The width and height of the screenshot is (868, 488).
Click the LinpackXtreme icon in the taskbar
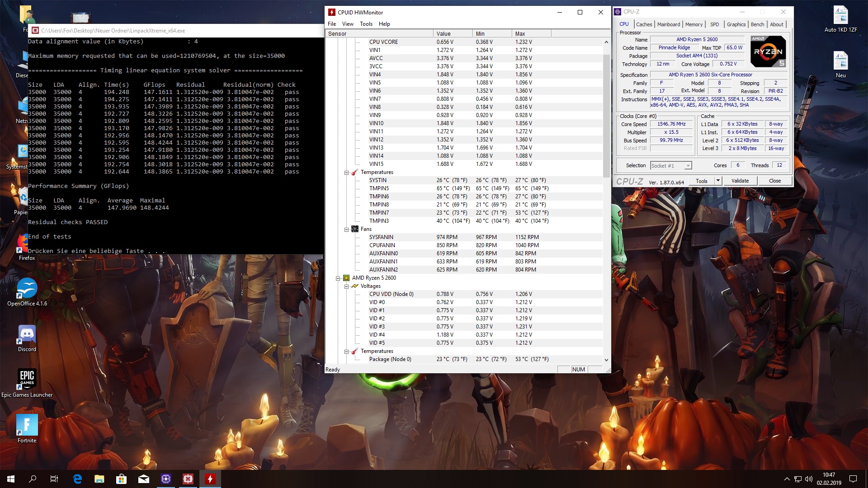point(188,479)
